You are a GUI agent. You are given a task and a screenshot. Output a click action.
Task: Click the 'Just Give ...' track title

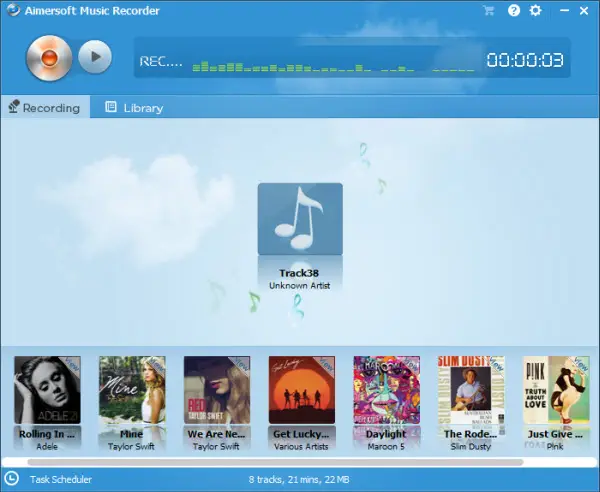click(x=555, y=434)
